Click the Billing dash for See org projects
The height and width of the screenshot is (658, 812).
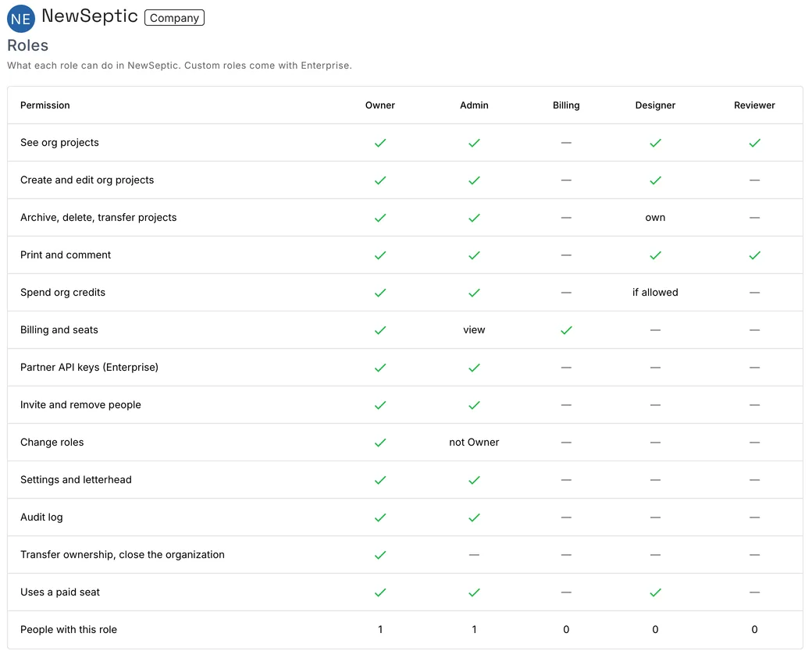566,143
